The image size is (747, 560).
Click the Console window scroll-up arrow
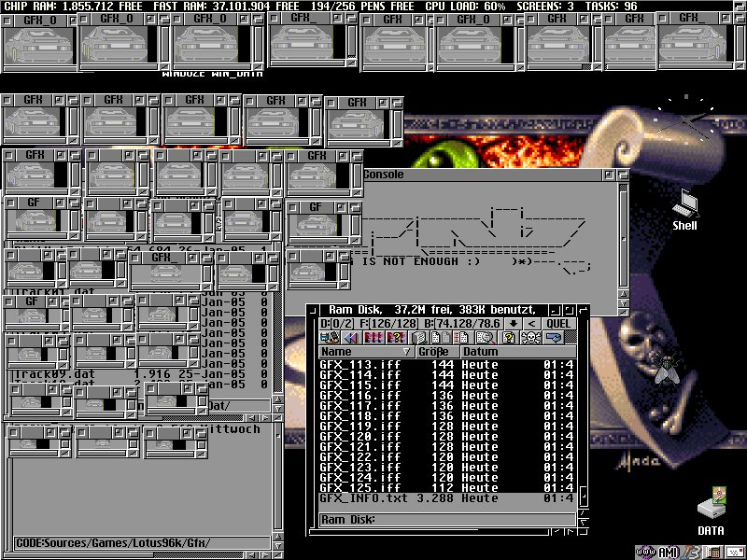pos(623,294)
